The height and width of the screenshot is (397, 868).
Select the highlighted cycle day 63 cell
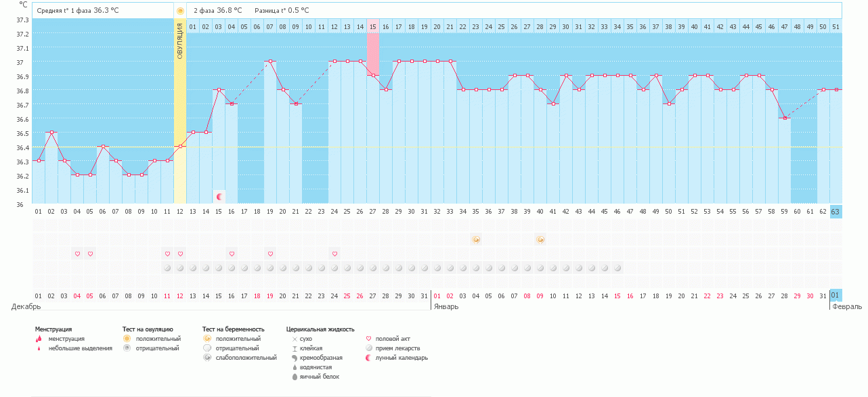click(836, 212)
